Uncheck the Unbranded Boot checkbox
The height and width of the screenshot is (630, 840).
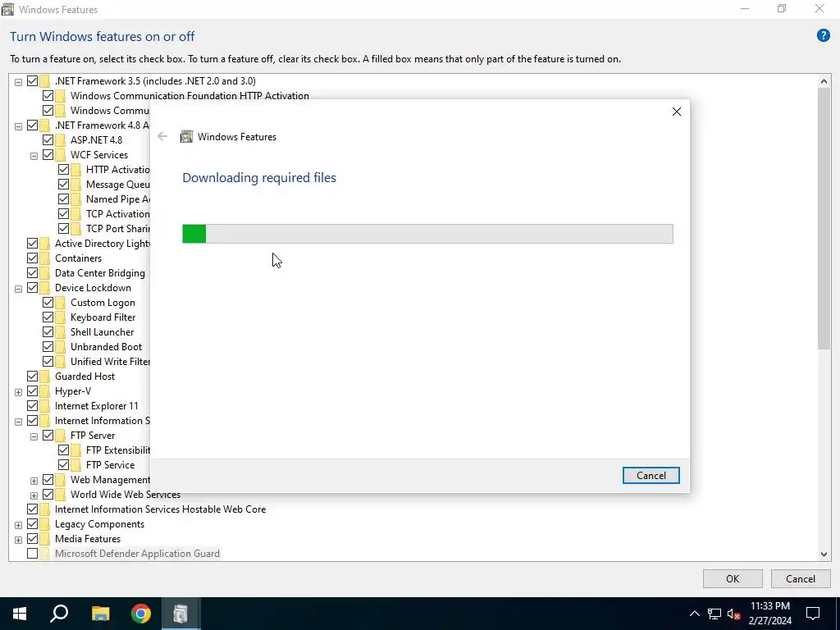click(x=48, y=347)
